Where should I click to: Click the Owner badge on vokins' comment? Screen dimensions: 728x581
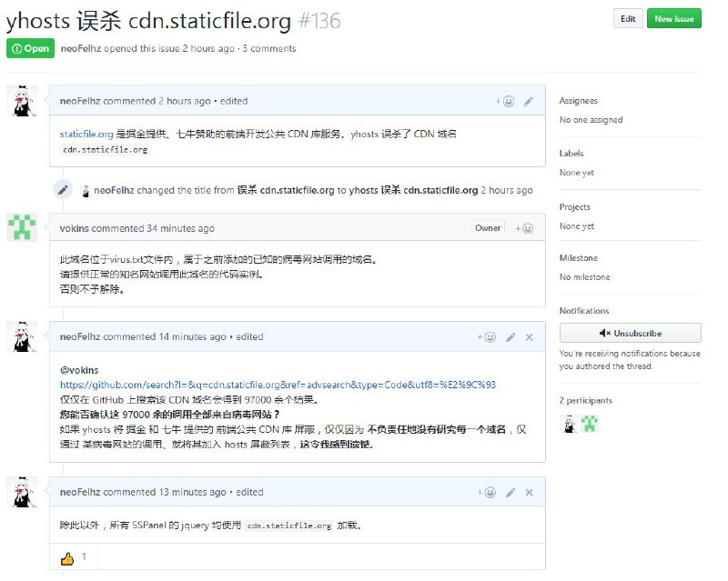[488, 228]
